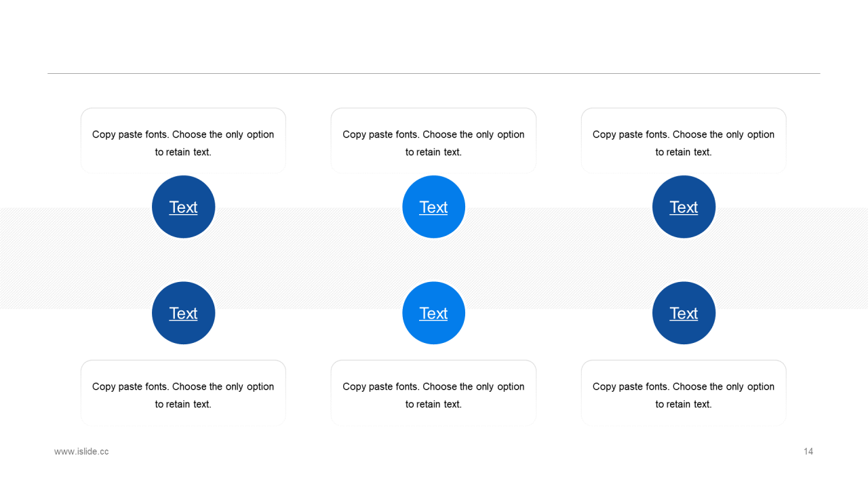
Task: Click the top-left dark blue Text circle
Action: click(x=183, y=207)
